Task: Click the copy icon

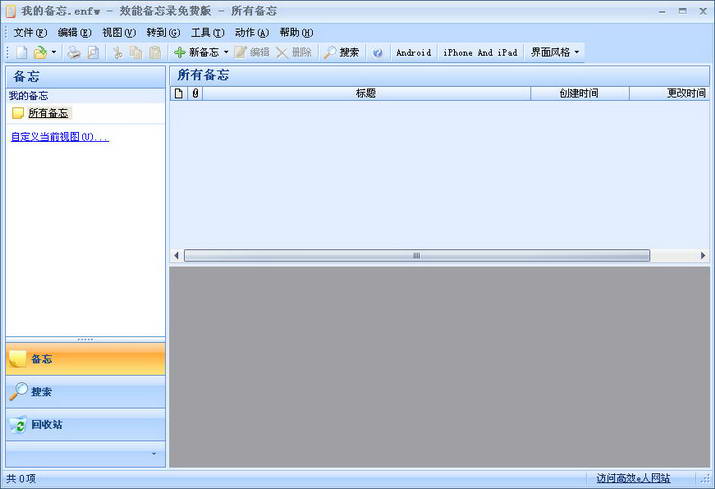Action: (x=136, y=52)
